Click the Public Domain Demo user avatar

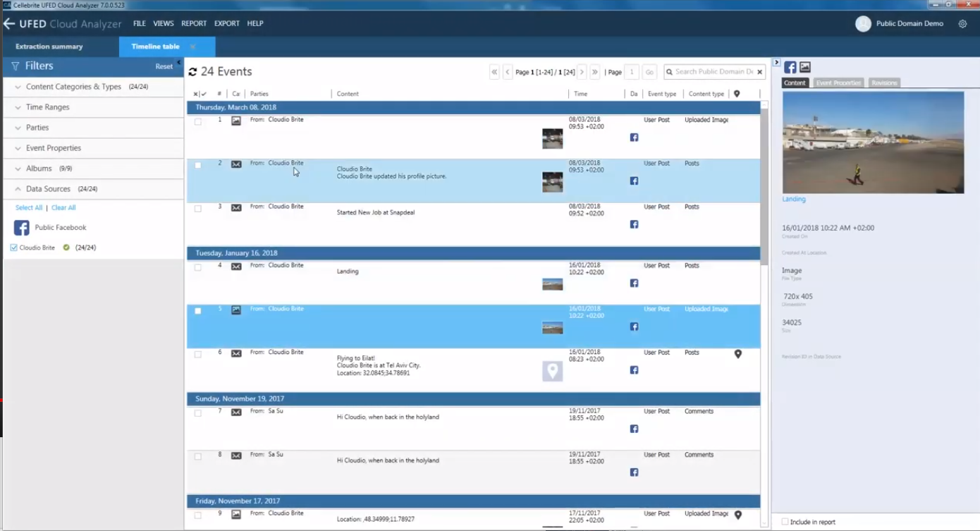[x=863, y=24]
